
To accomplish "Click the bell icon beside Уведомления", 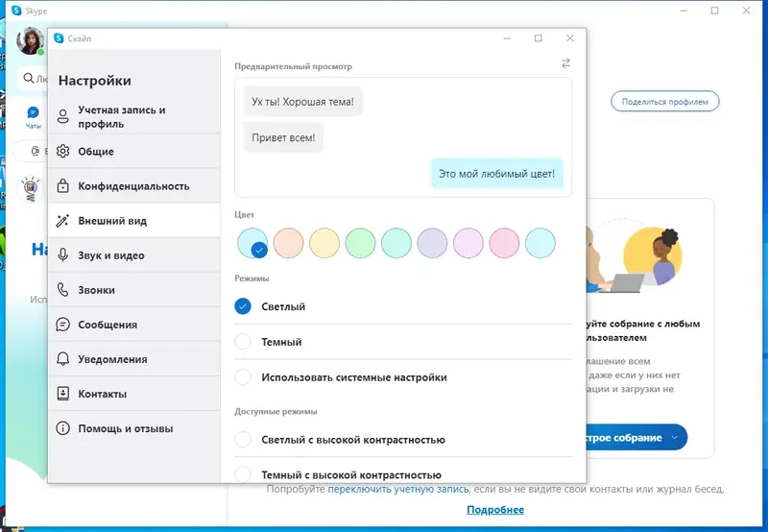I will coord(62,358).
